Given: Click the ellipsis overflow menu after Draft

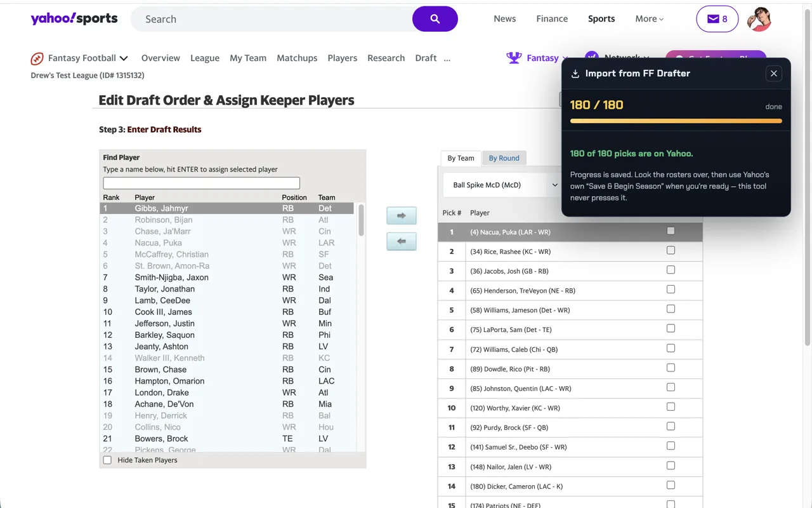Looking at the screenshot, I should (x=447, y=58).
